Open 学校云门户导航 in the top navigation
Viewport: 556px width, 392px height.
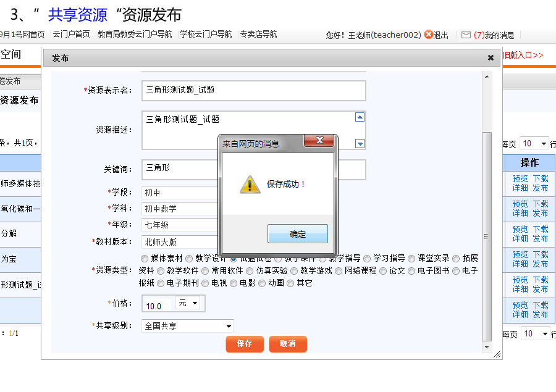point(206,35)
